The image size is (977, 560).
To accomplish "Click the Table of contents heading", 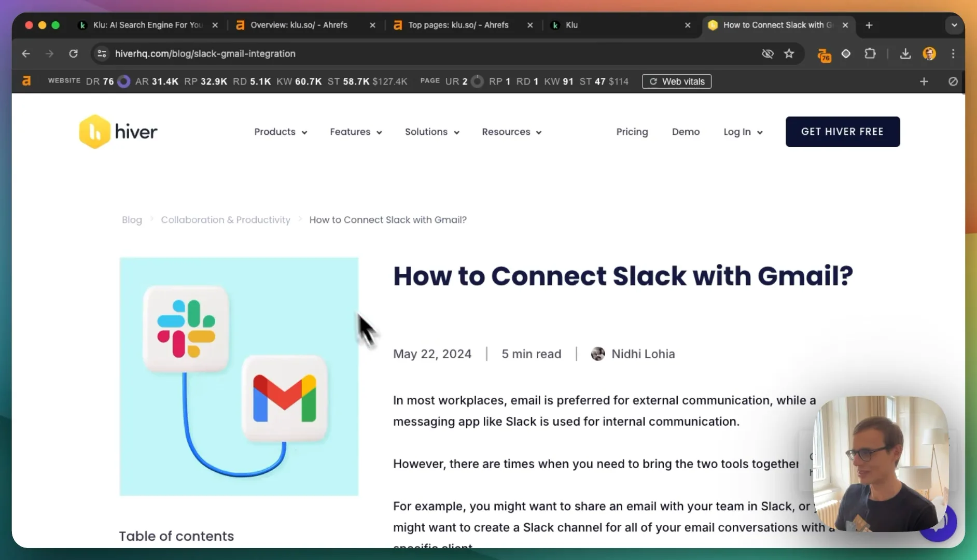I will pyautogui.click(x=176, y=536).
